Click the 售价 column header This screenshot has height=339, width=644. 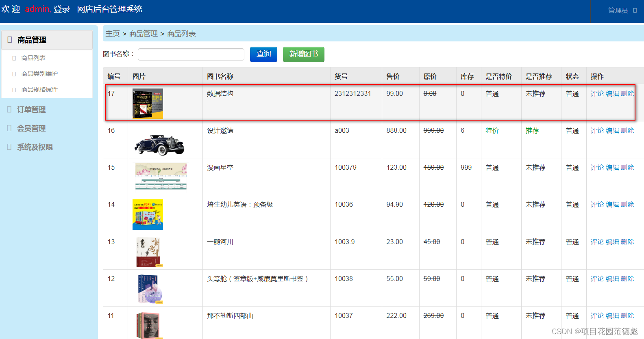tap(393, 76)
